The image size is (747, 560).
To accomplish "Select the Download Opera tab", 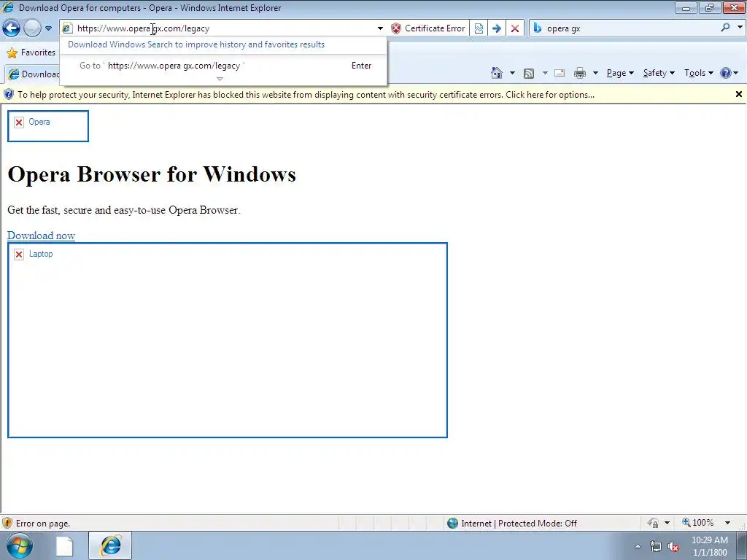I will pyautogui.click(x=34, y=74).
